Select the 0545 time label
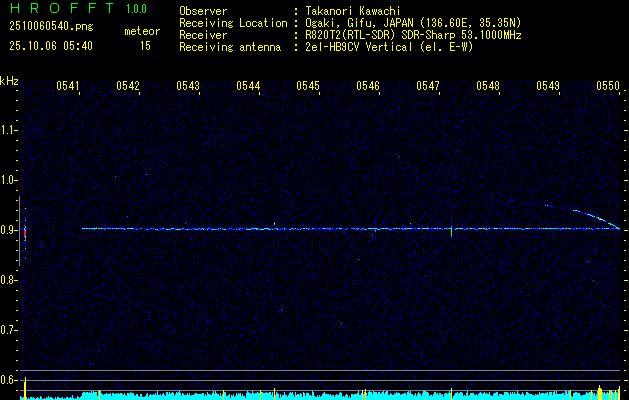Viewport: 629px width, 400px height. tap(308, 86)
